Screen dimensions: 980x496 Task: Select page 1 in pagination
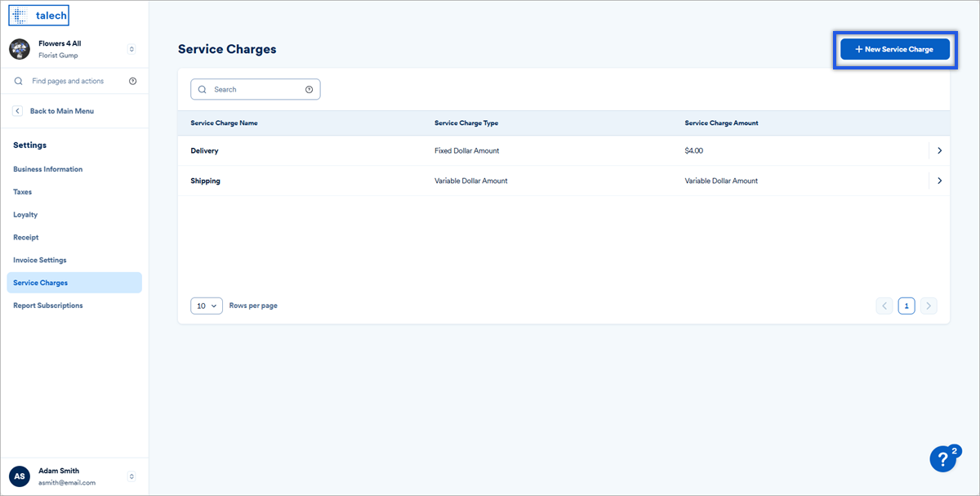click(906, 306)
